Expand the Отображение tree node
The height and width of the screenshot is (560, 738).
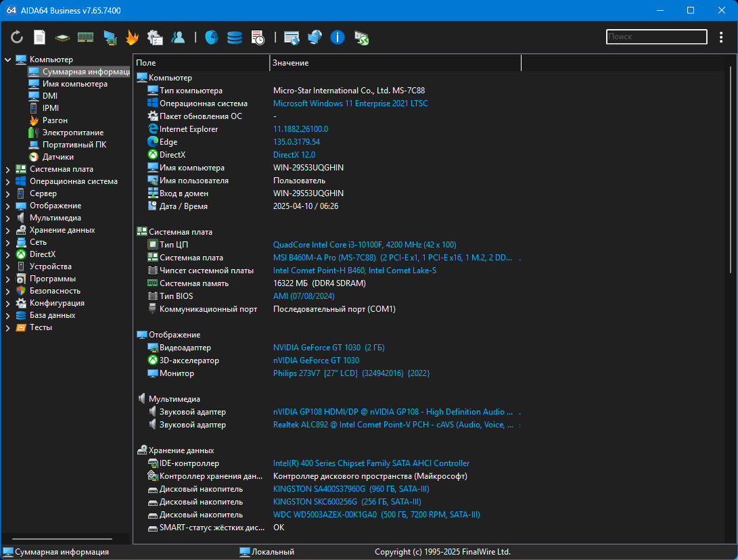[x=7, y=206]
